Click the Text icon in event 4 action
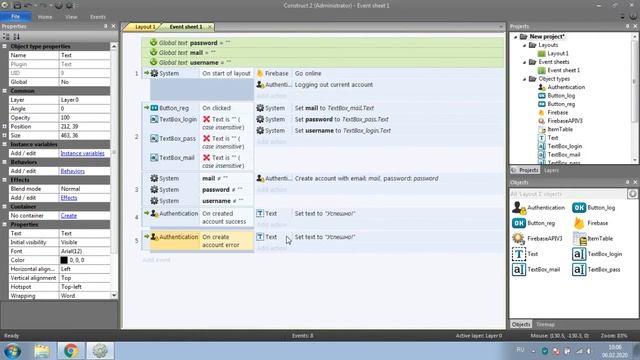This screenshot has height=360, width=640. (x=260, y=213)
